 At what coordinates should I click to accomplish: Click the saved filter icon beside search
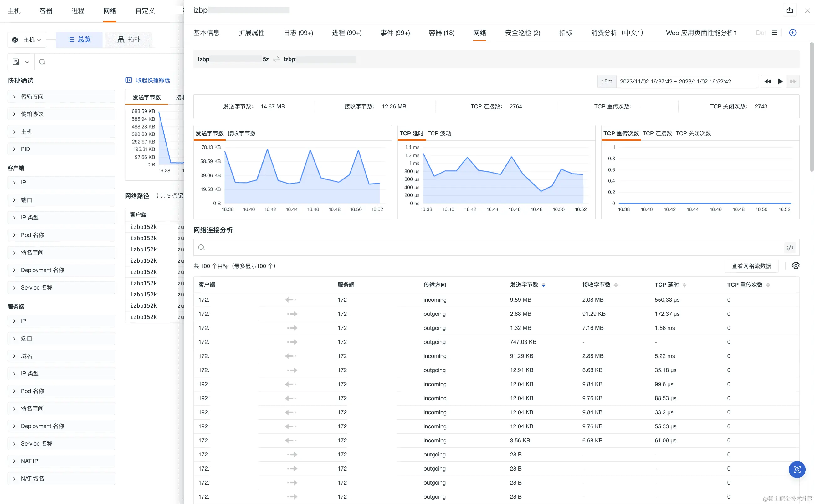pyautogui.click(x=16, y=62)
